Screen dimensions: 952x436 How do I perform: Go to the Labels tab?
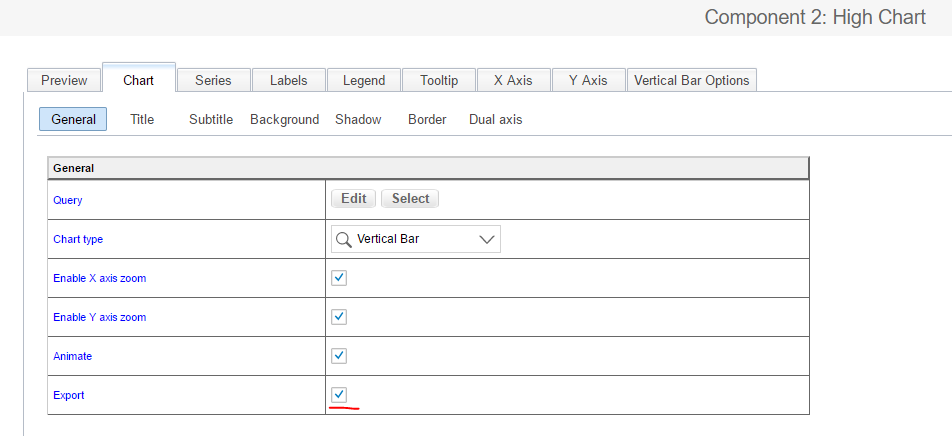click(288, 80)
